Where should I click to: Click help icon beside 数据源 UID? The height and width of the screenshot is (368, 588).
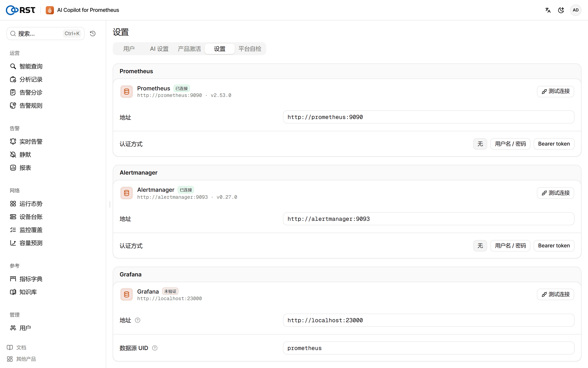(155, 348)
